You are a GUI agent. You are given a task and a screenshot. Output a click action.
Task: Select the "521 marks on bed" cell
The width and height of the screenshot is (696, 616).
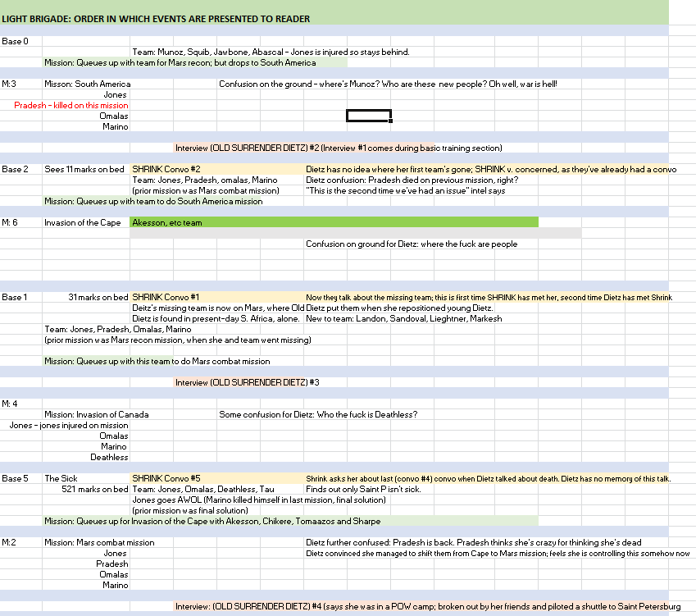pos(94,489)
